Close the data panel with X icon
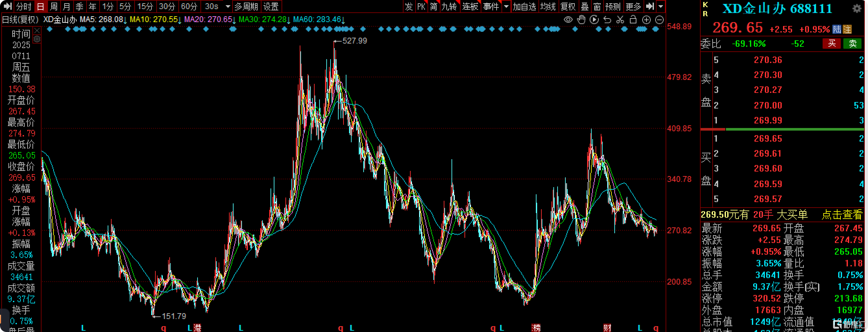This screenshot has width=868, height=332. (37, 30)
